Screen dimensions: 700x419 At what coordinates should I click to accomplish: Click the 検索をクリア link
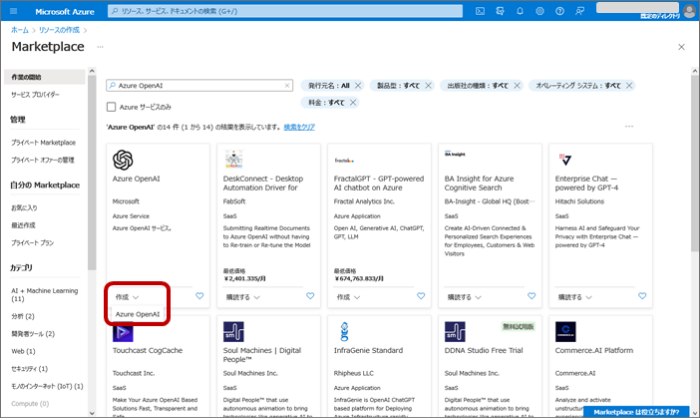[x=299, y=127]
